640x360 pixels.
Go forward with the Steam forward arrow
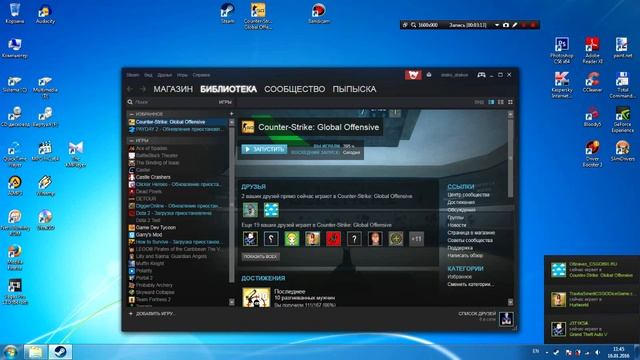coord(143,89)
